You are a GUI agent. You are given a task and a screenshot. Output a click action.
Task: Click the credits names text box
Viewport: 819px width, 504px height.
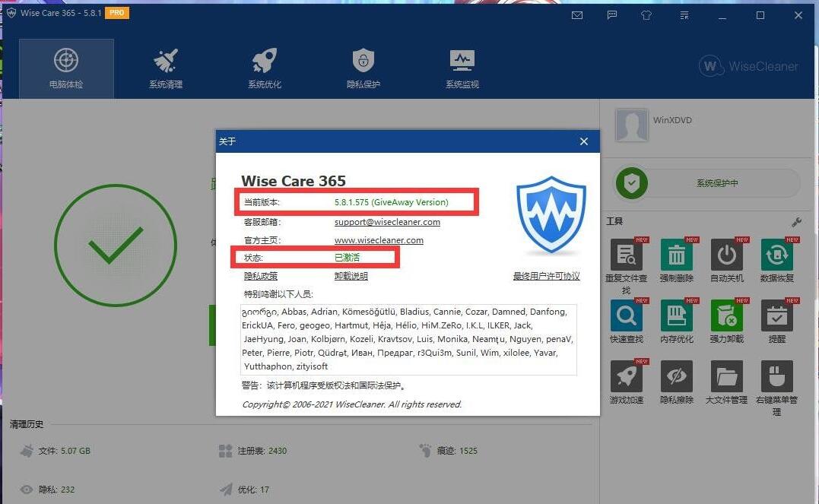[408, 340]
